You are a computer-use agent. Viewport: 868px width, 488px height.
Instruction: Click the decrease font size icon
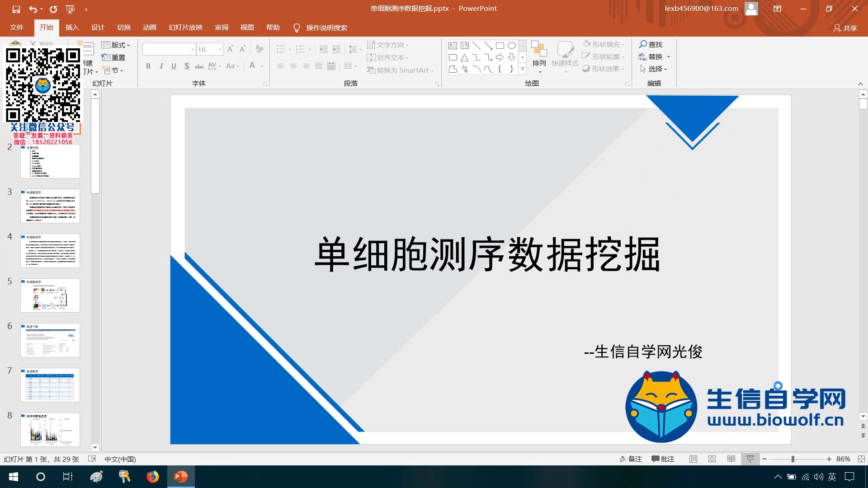click(242, 49)
